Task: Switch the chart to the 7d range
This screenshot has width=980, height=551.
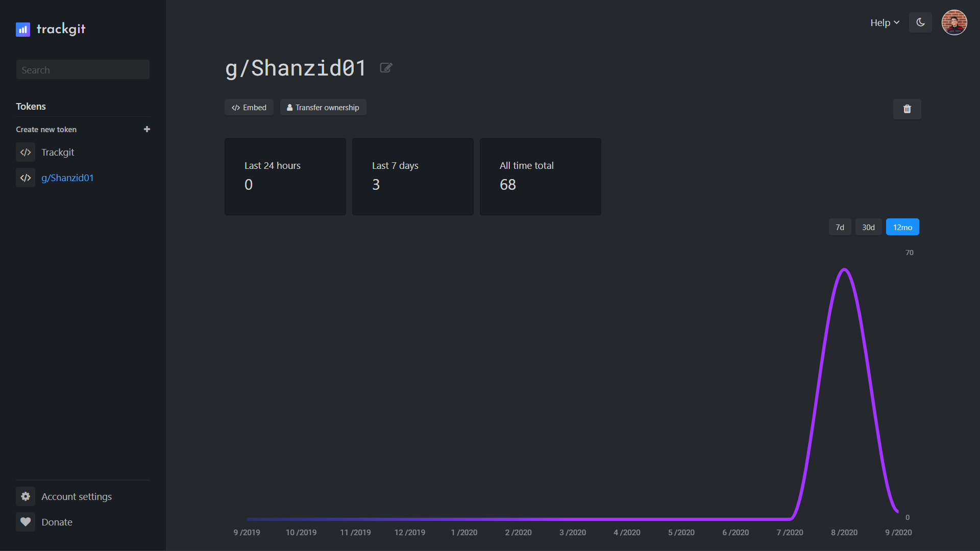Action: [x=840, y=228]
